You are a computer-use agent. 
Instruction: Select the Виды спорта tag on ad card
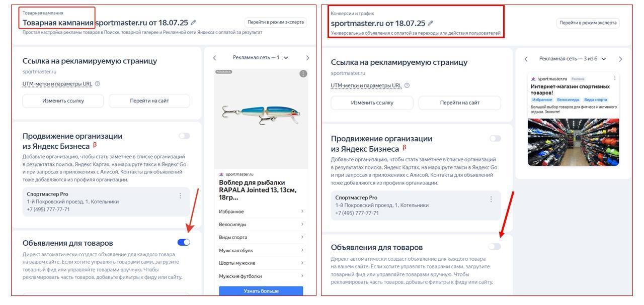tap(596, 100)
